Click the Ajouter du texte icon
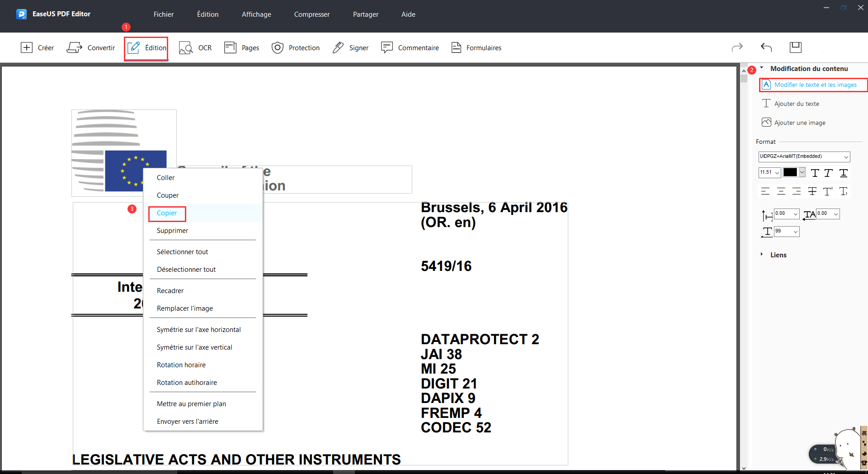 pyautogui.click(x=766, y=104)
